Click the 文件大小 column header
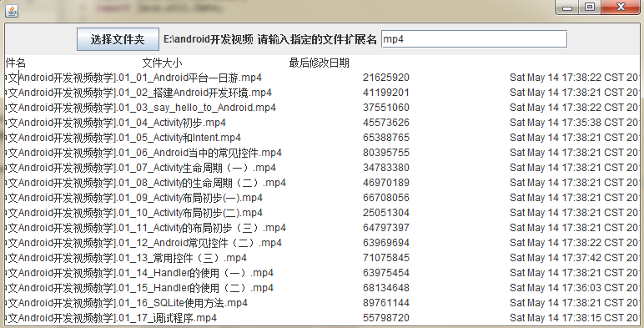The height and width of the screenshot is (328, 644). click(x=162, y=63)
